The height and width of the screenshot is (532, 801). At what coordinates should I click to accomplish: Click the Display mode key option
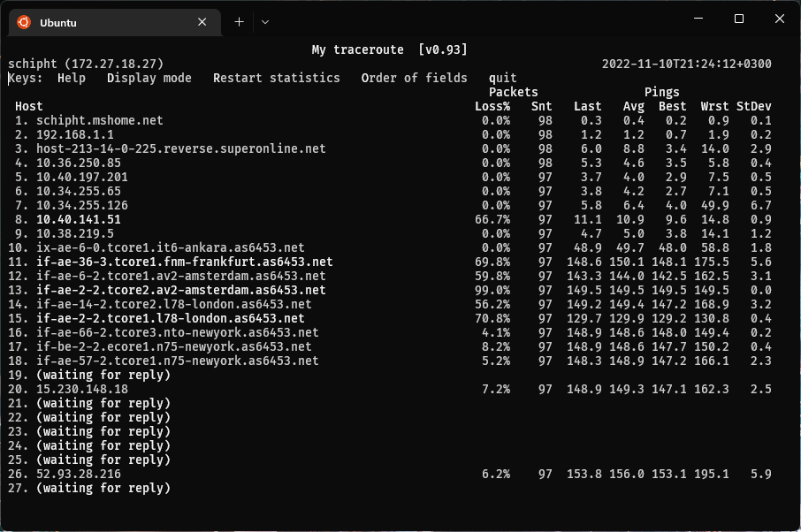pos(149,78)
